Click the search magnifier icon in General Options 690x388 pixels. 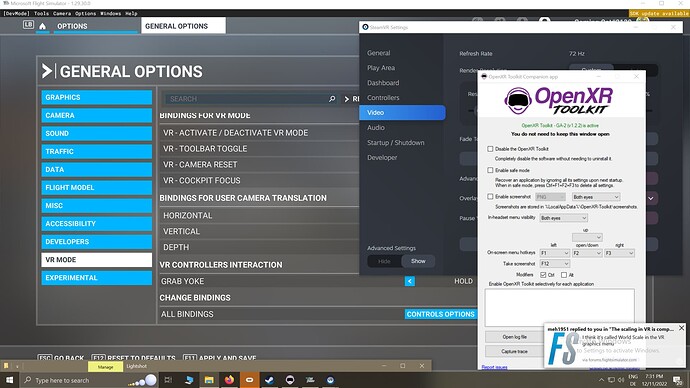pos(332,99)
